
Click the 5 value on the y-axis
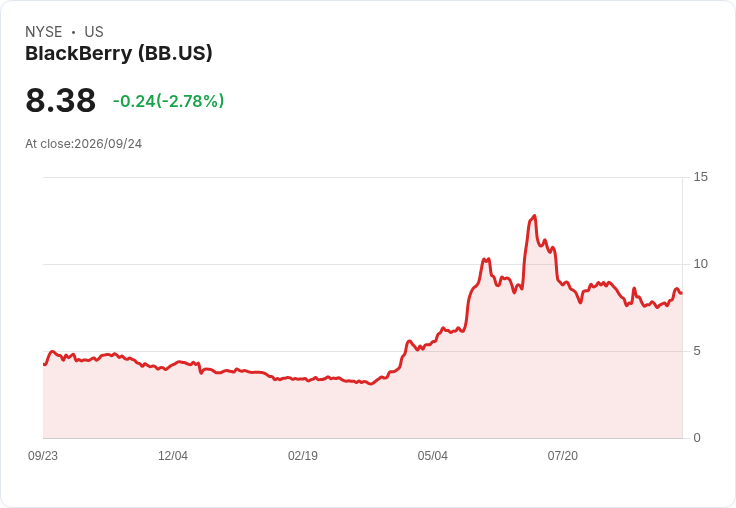697,351
